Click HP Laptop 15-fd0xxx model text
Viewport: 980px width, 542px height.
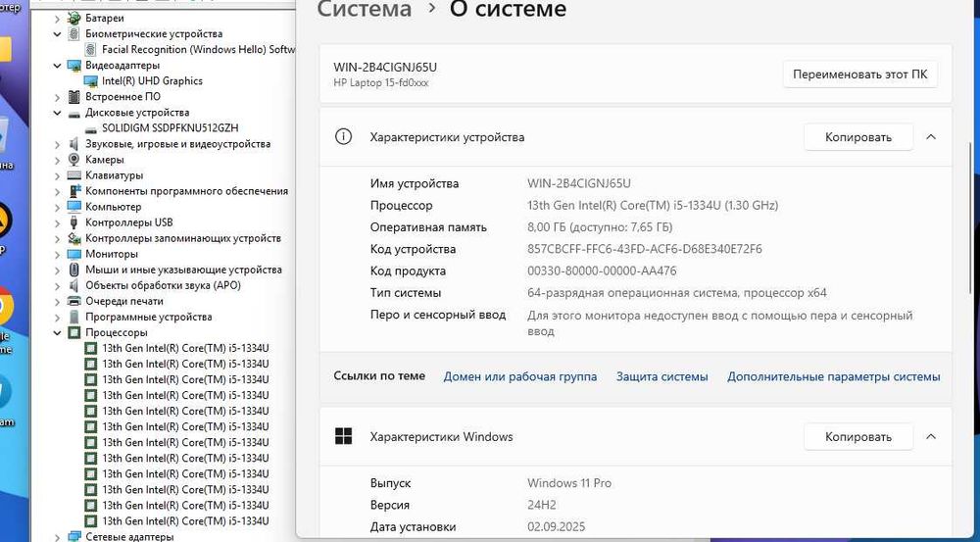380,82
